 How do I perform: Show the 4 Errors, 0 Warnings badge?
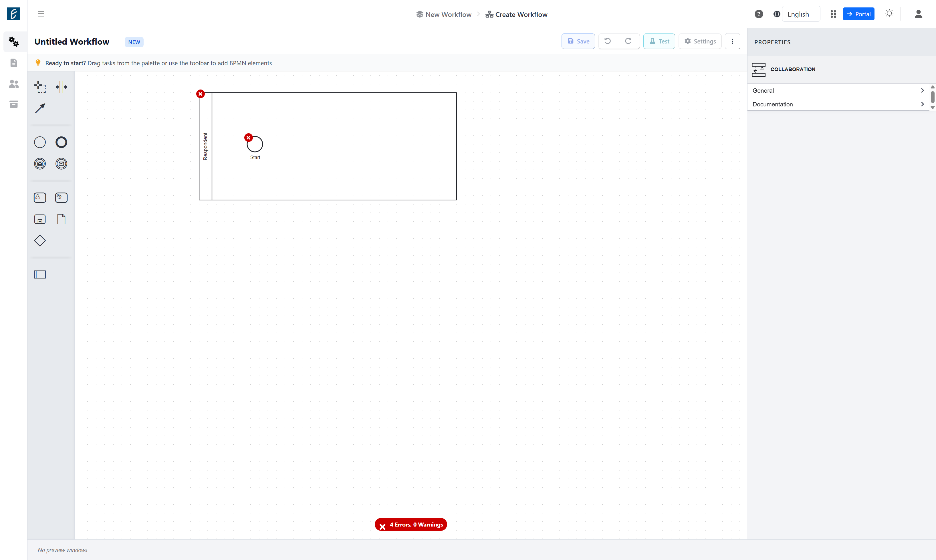[411, 525]
